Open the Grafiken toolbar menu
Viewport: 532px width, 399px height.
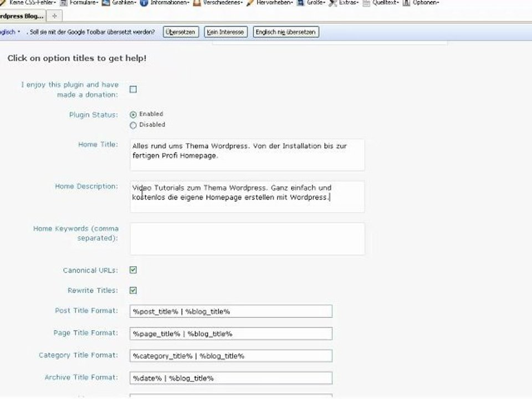(120, 3)
